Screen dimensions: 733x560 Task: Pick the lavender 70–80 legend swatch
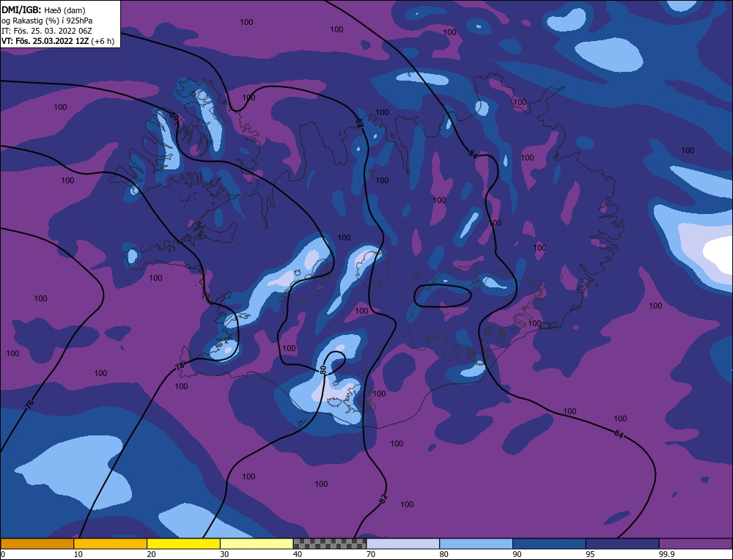403,544
